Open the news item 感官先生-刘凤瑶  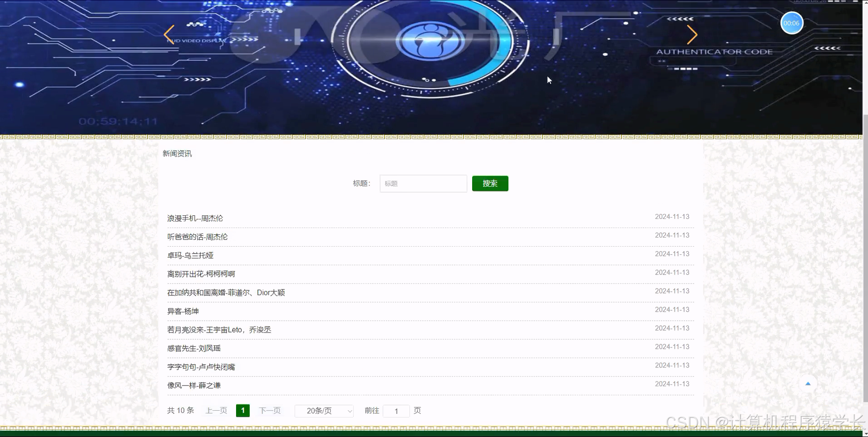pyautogui.click(x=194, y=348)
